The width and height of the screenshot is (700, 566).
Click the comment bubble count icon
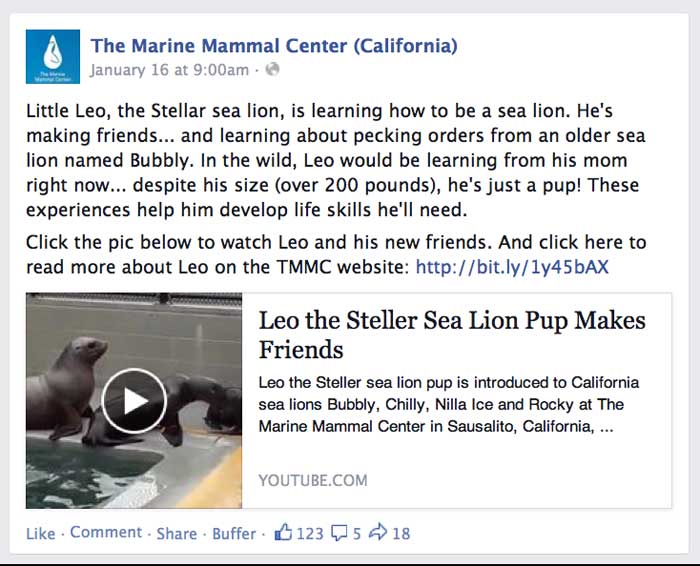339,533
